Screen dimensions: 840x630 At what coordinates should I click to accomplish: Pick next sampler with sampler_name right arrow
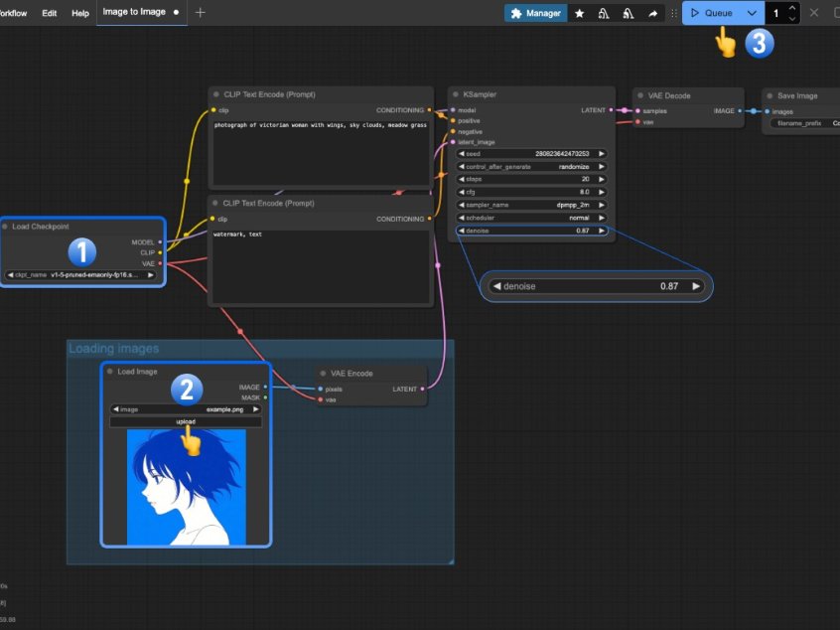coord(602,205)
